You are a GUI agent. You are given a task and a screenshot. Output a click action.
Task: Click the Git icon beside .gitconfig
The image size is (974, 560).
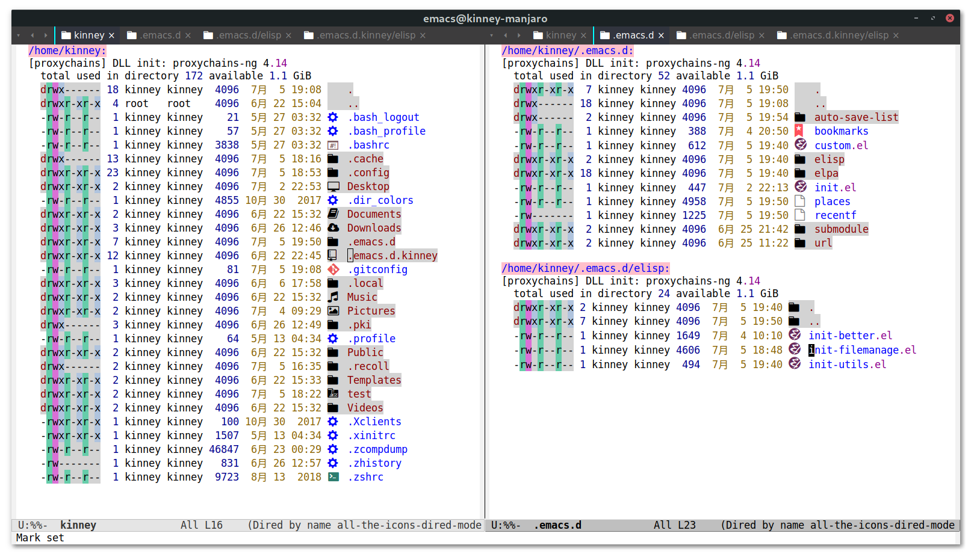tap(333, 269)
